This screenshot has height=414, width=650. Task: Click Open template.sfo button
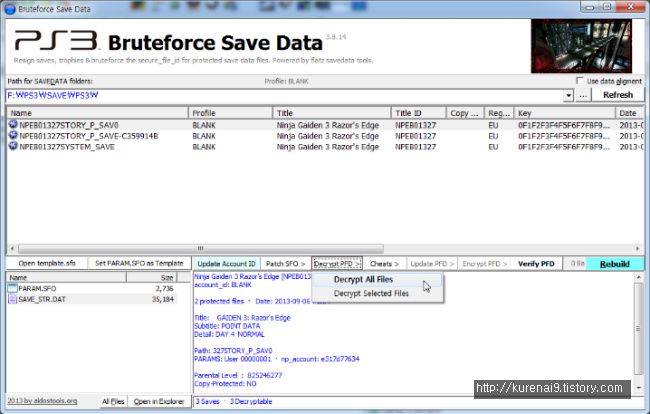click(x=47, y=263)
